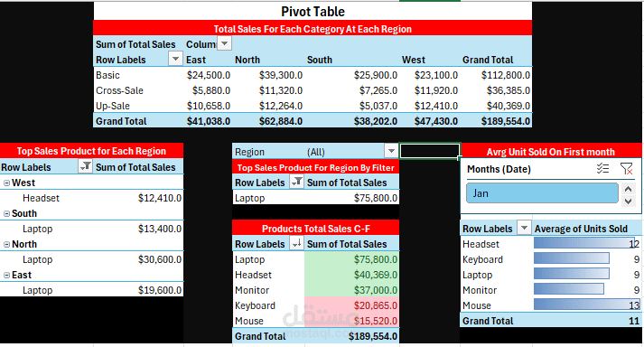
Task: Click the Monitor data bar in units table
Action: (x=569, y=289)
